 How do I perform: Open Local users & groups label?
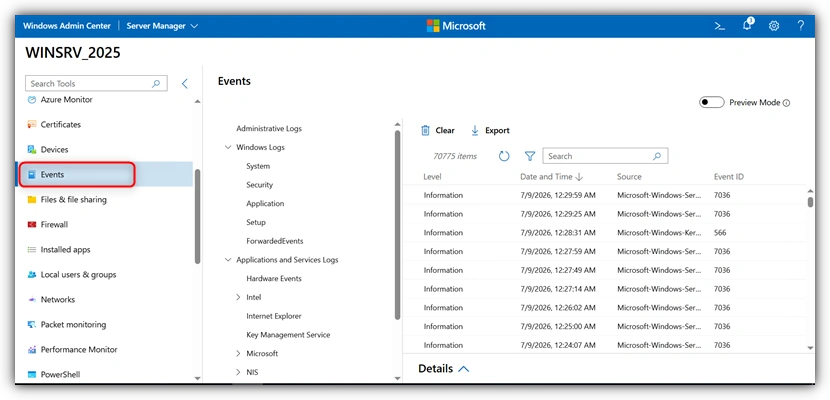[x=78, y=275]
